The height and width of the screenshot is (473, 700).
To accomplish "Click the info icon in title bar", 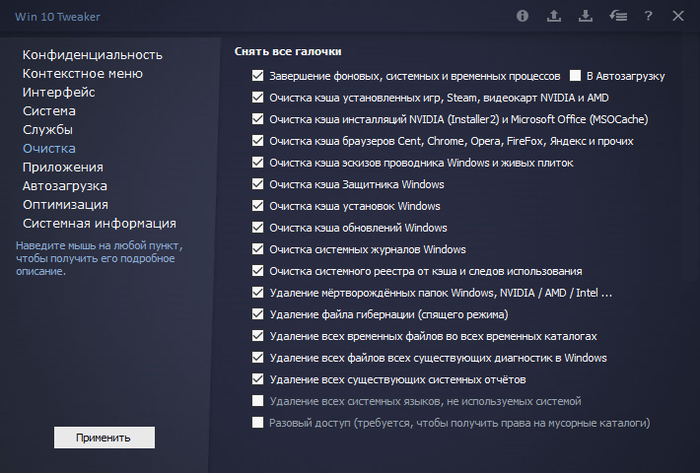I will coord(522,16).
